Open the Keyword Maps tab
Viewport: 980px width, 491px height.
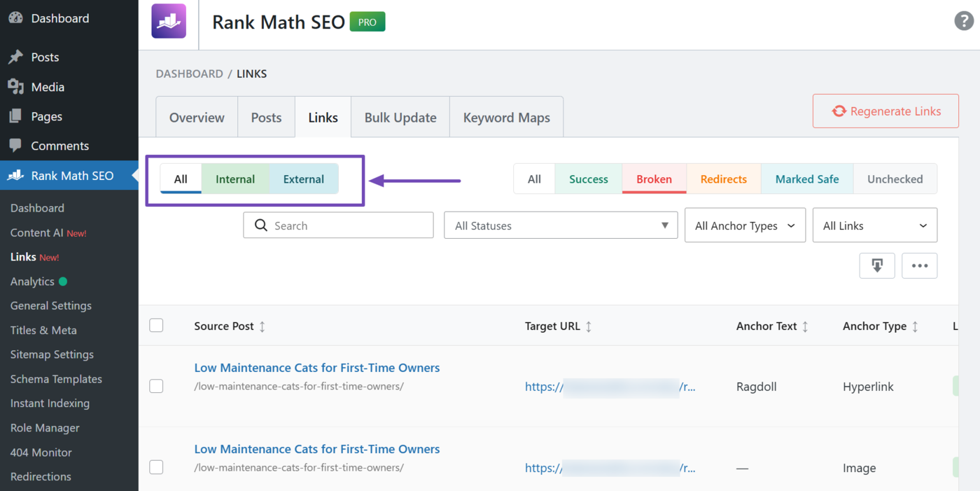[x=506, y=117]
